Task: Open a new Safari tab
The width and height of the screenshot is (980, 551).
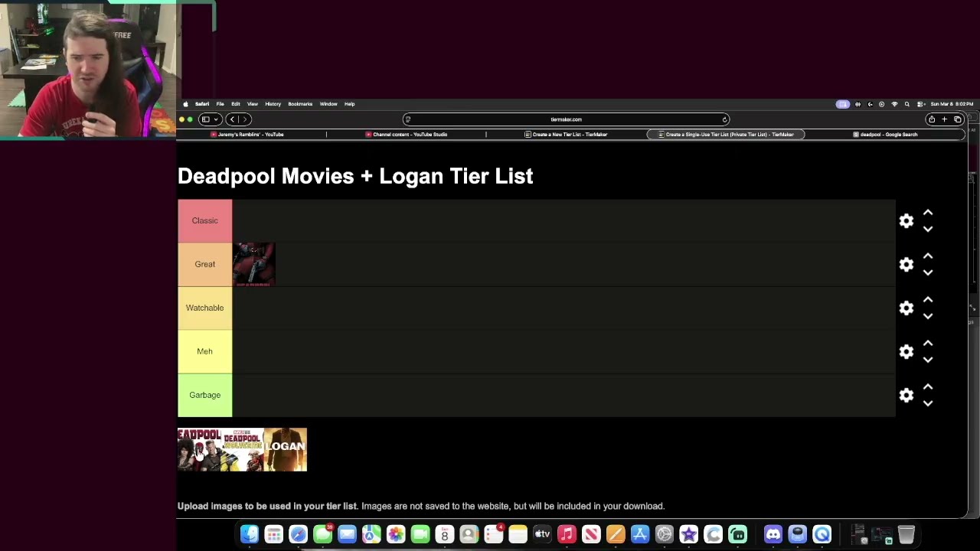Action: pos(945,119)
